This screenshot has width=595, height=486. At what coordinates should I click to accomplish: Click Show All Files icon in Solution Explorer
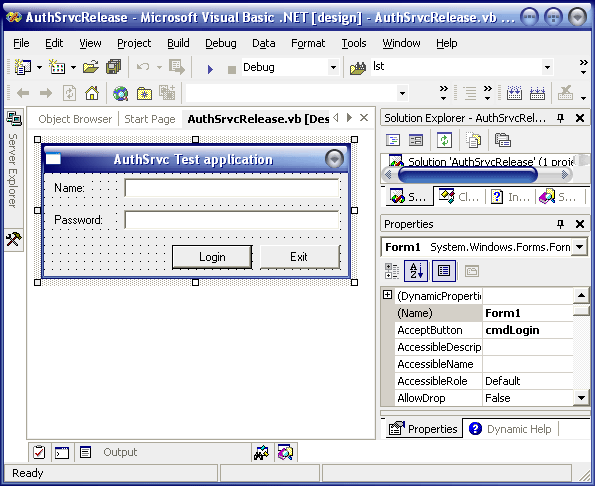473,140
